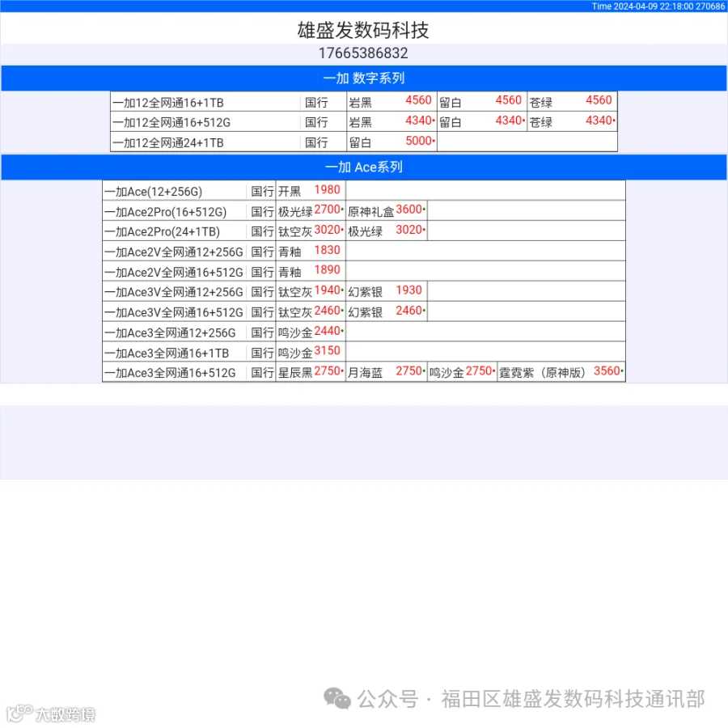Click the timestamp 2024-04-09 22:18:00 in the top bar
Viewport: 728px width, 728px height.
point(653,6)
